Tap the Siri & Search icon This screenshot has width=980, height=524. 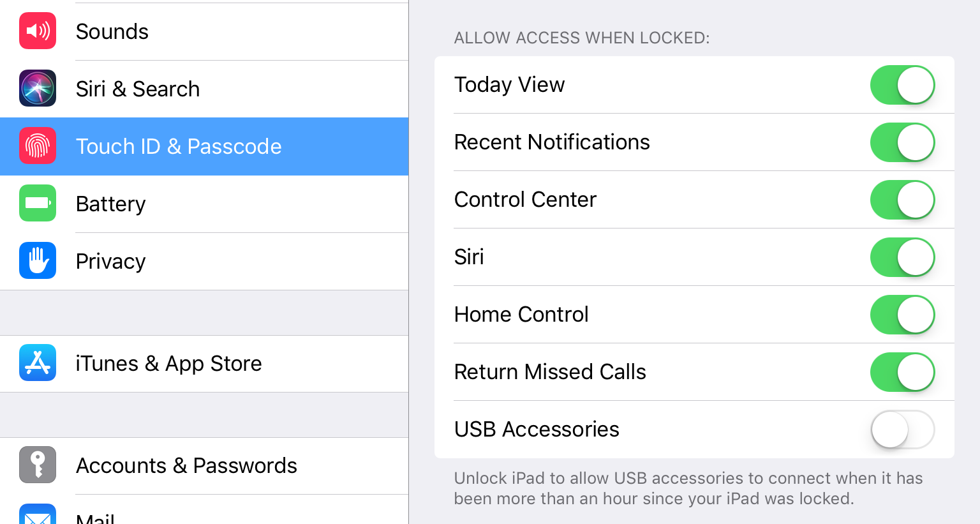pos(38,89)
